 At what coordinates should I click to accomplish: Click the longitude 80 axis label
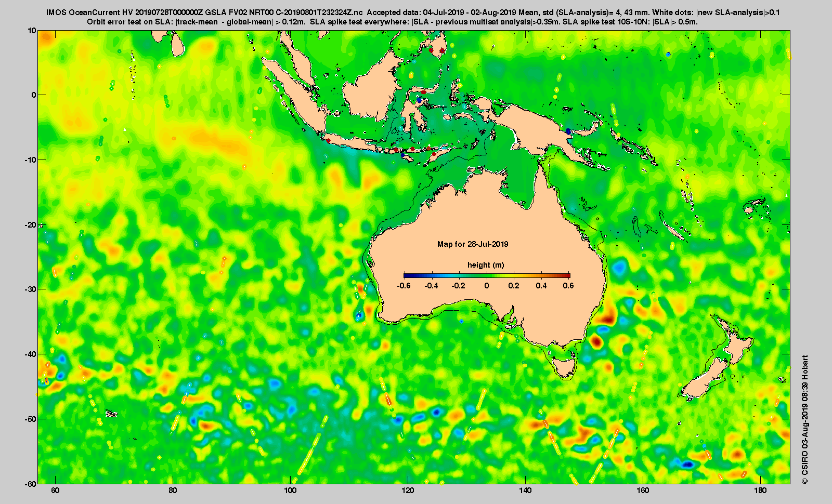[173, 490]
